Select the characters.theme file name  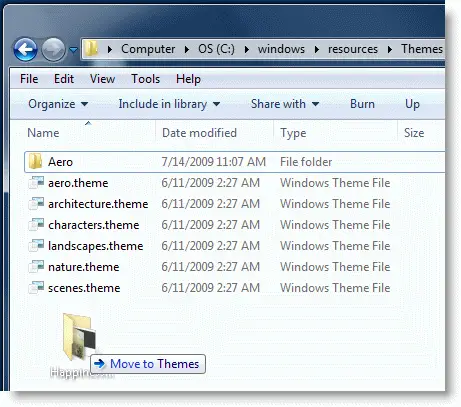[94, 225]
